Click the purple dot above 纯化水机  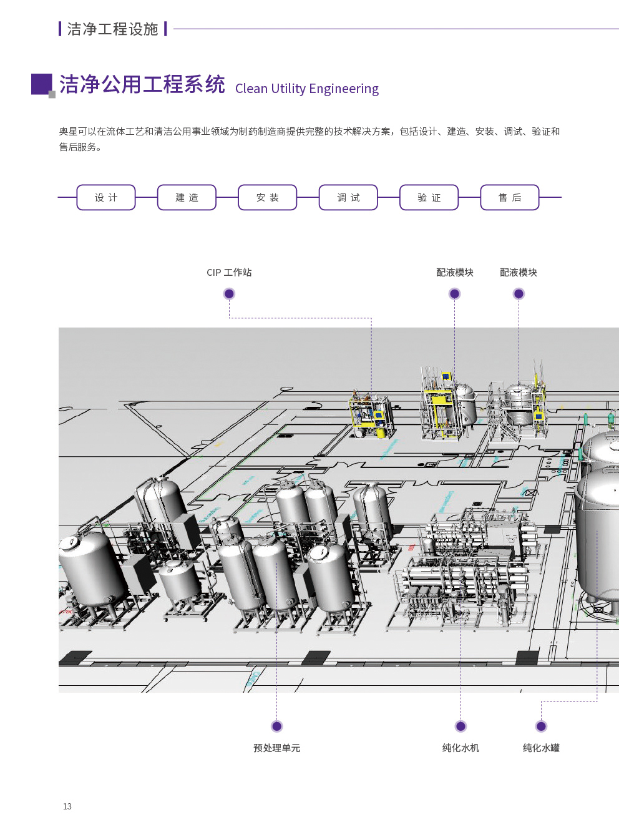461,726
